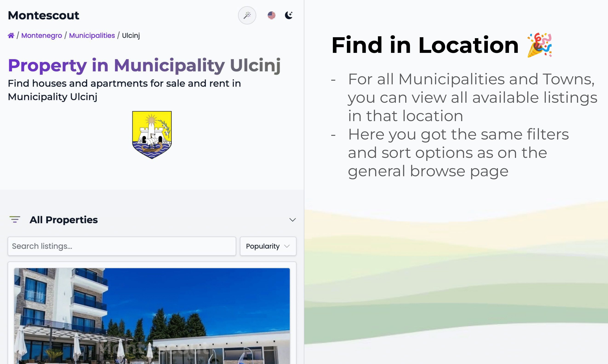Click 'Here you got the same filters' bullet

458,153
